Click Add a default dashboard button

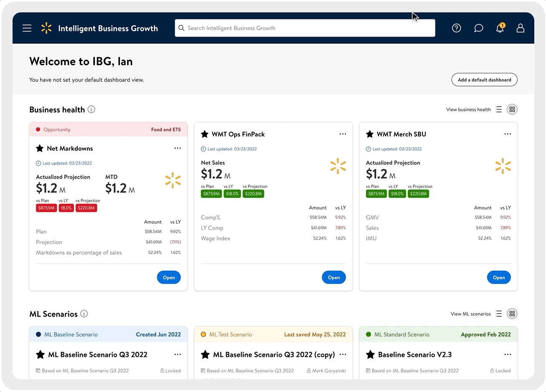485,80
